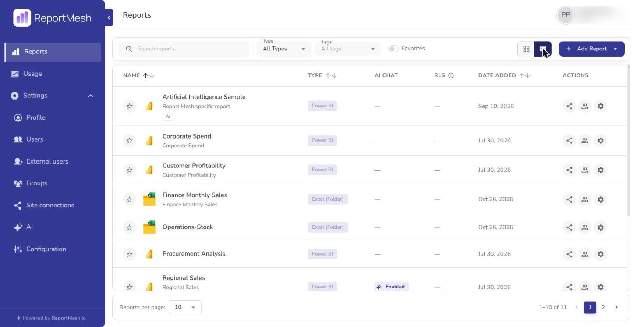
Task: Open the Type filter dropdown
Action: coord(284,49)
